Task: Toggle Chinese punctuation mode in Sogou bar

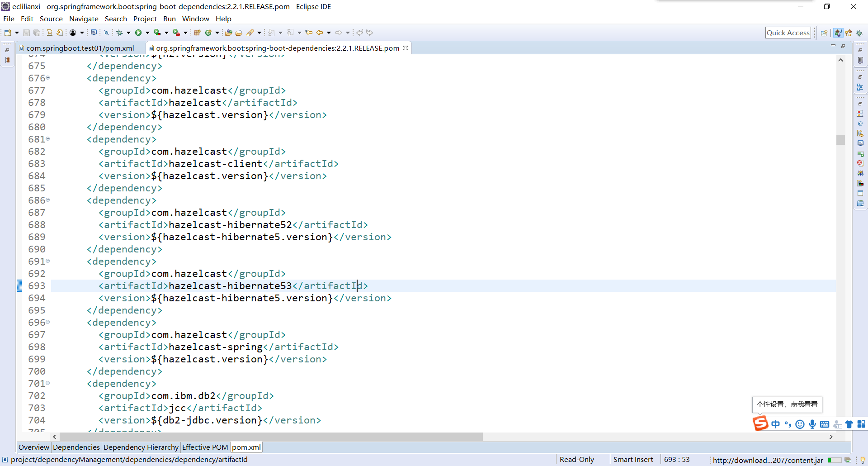Action: pyautogui.click(x=788, y=424)
